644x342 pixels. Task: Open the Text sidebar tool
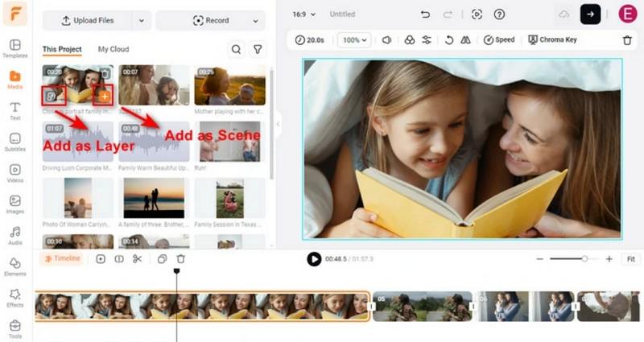pyautogui.click(x=14, y=111)
